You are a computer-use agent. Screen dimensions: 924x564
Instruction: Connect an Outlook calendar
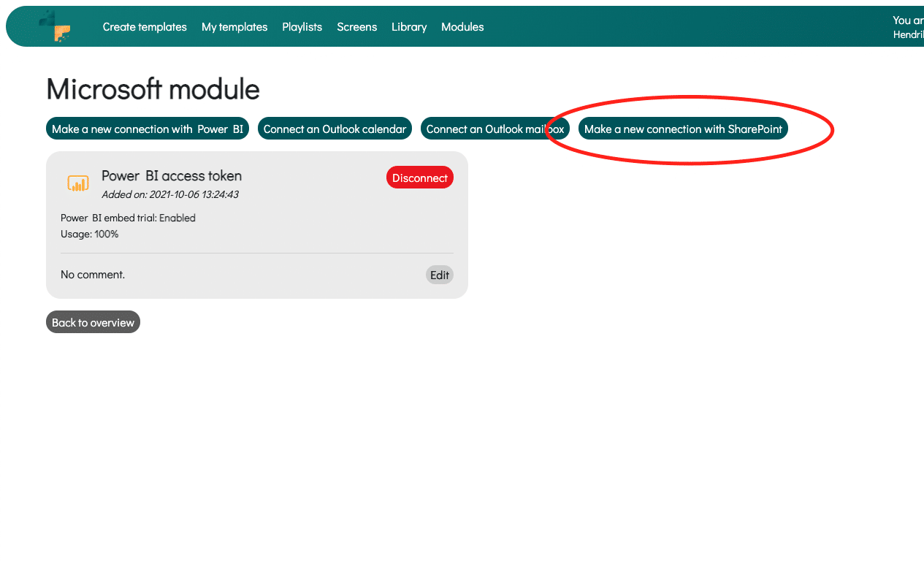click(335, 129)
